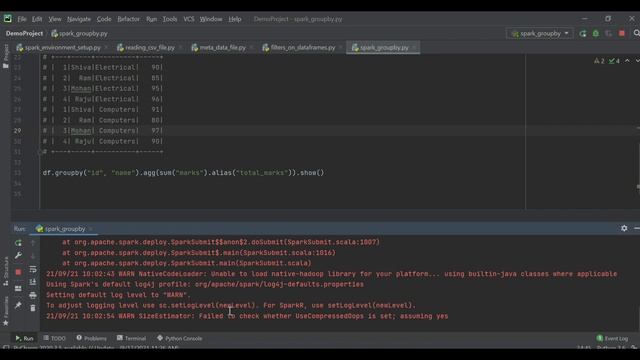Place cursor on the df.groupby code line
Viewport: 640px width, 360px height.
[183, 173]
